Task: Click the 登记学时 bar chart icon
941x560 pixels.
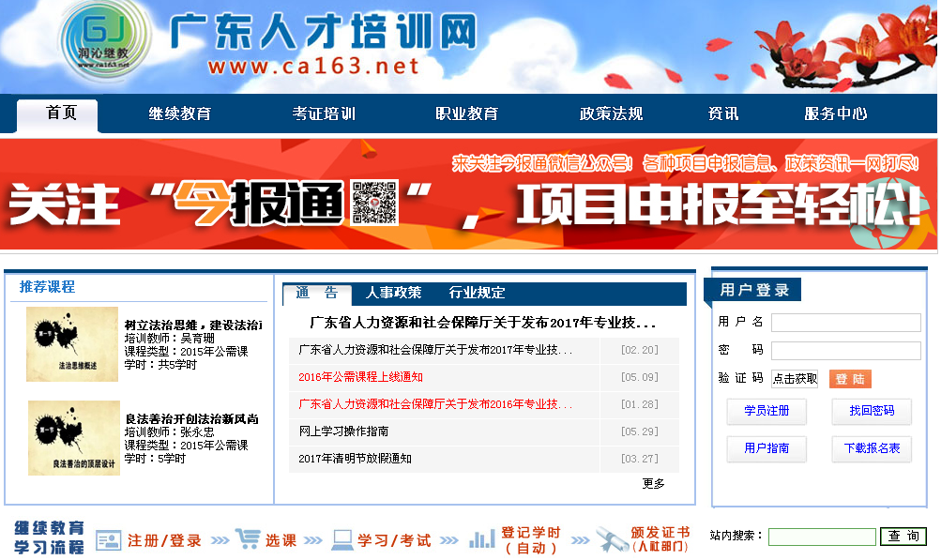Action: [x=481, y=539]
